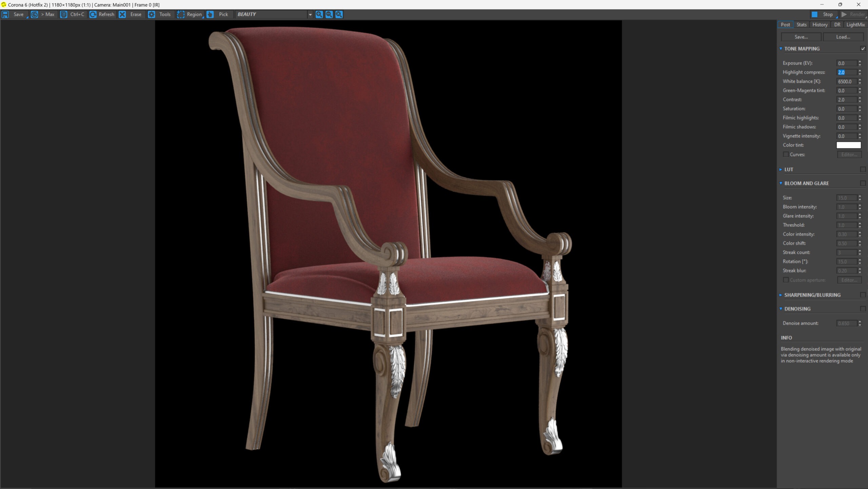Viewport: 868px width, 489px height.
Task: Enable the Curves checkbox
Action: 786,154
